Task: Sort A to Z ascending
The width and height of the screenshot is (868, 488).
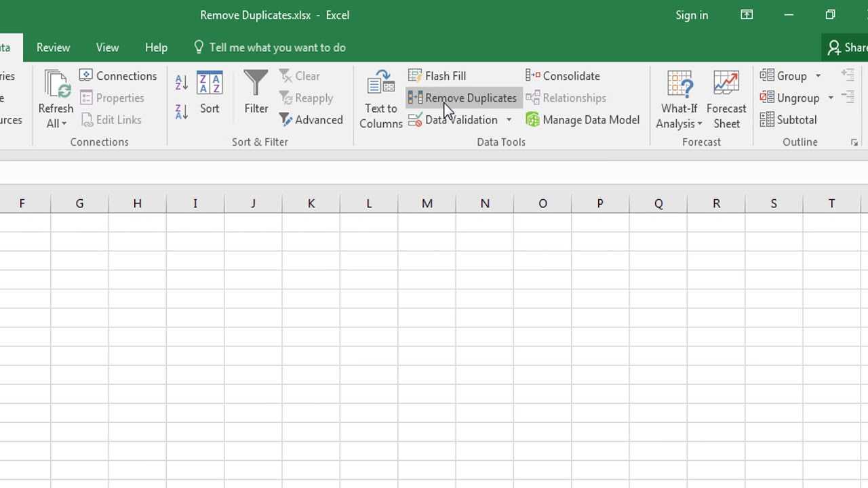Action: click(181, 82)
